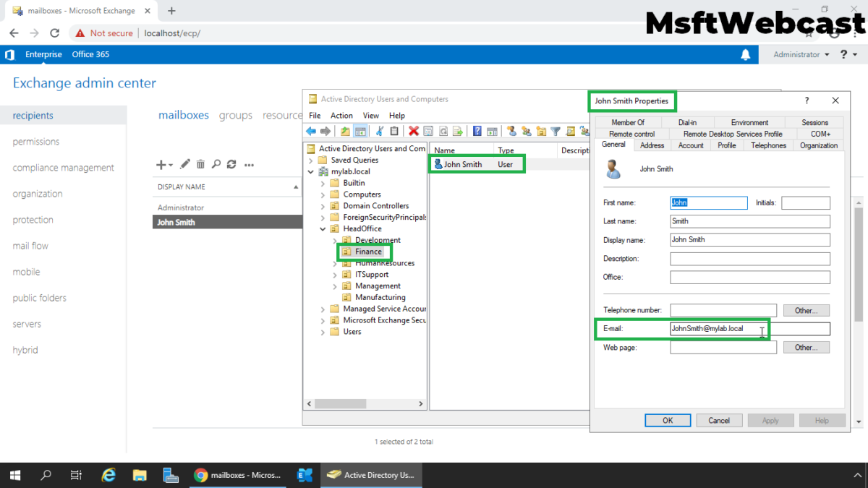
Task: Expand the HeadOffice organizational unit
Action: [323, 228]
